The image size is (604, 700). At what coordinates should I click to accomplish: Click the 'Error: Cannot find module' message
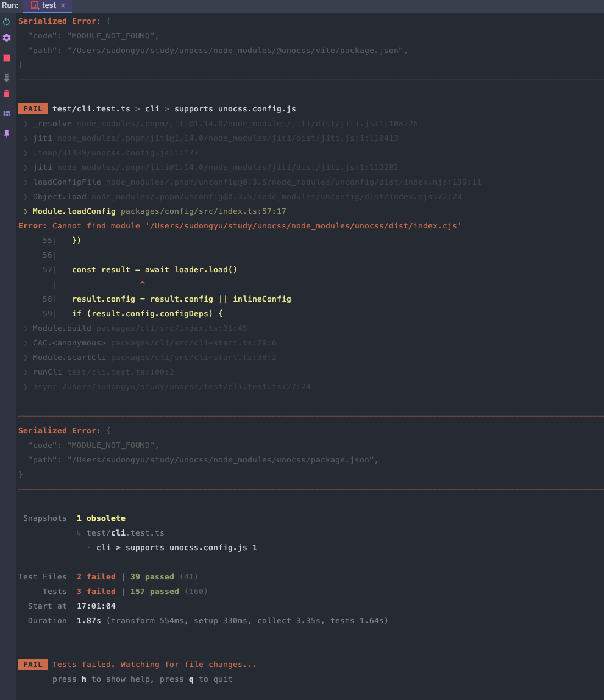[240, 226]
